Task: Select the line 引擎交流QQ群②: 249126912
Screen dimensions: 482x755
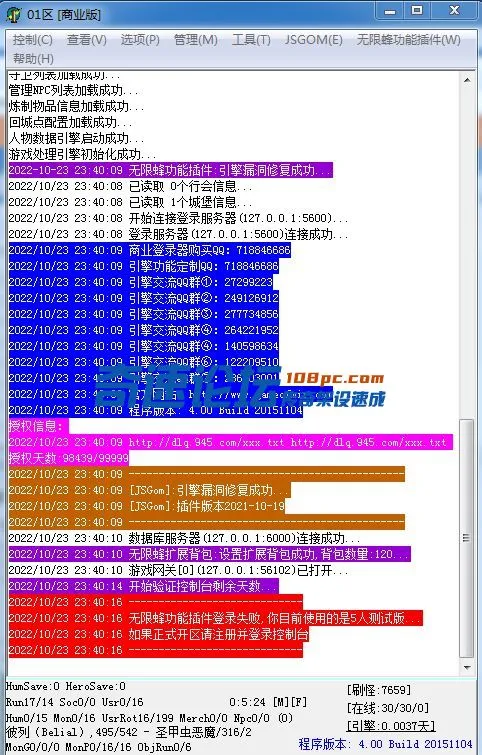Action: [x=143, y=298]
